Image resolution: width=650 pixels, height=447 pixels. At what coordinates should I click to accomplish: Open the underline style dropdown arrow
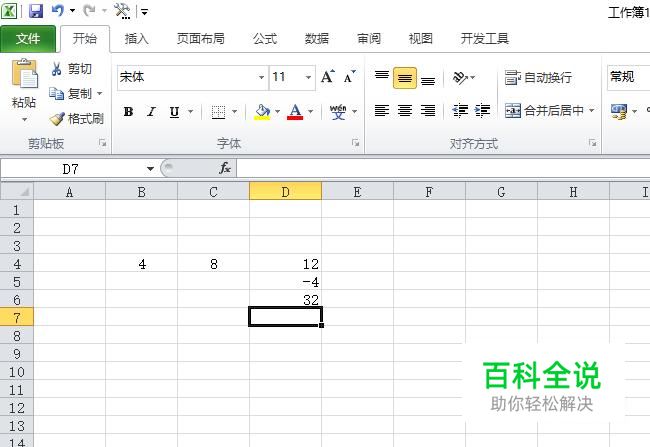pos(190,112)
